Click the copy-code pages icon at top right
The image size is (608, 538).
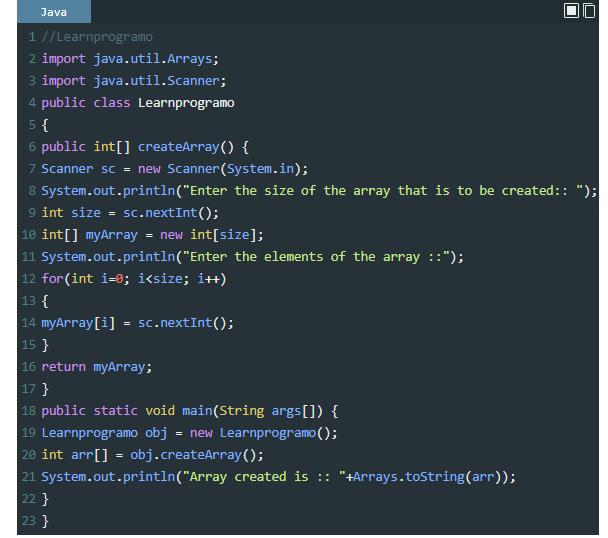pos(589,10)
